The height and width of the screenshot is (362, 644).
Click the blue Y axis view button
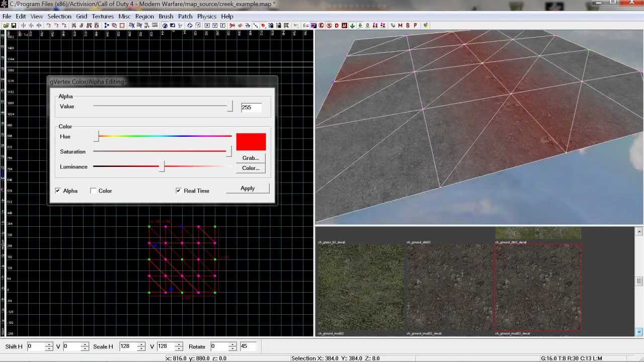point(215,26)
